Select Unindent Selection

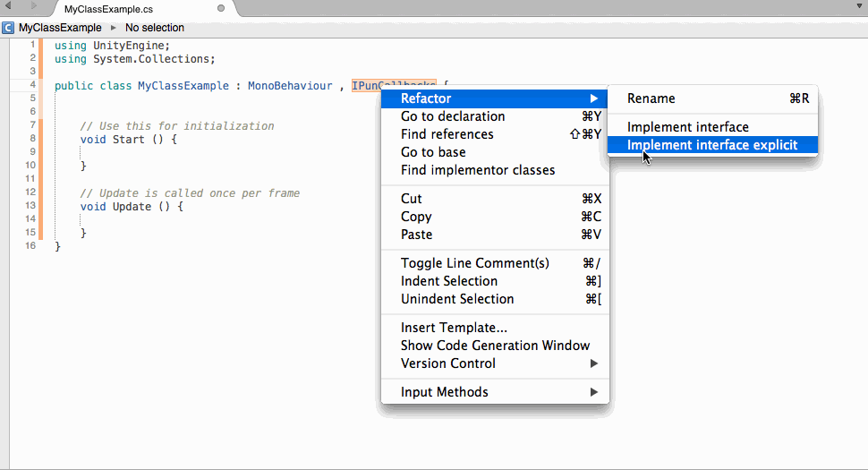click(495, 299)
